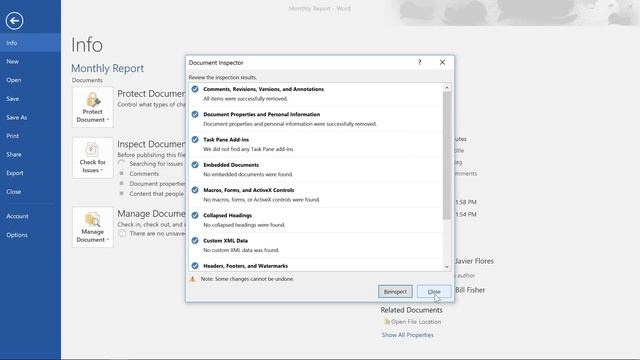Open the New menu item
Screen dimensions: 640x360
click(30, 61)
